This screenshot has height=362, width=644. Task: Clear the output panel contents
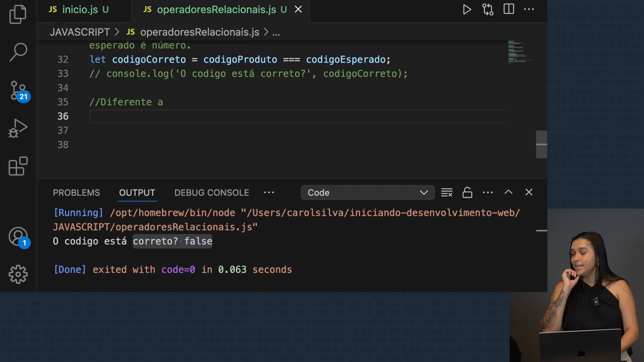446,192
